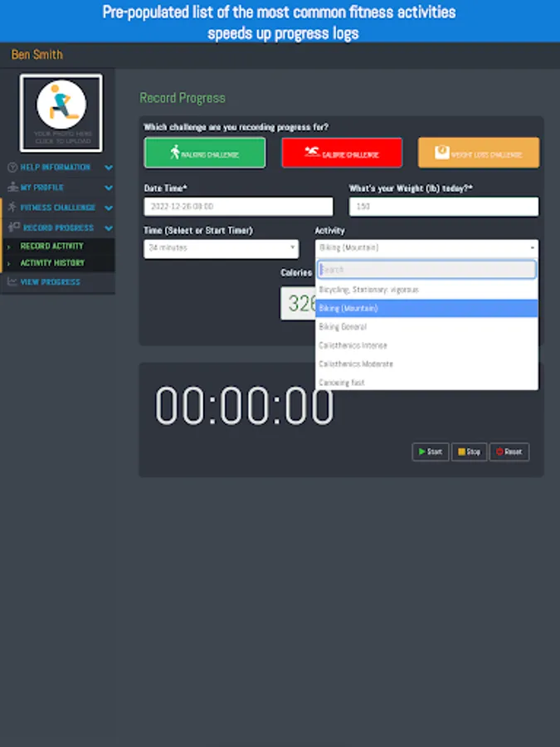560x747 pixels.
Task: Click the swimmer icon on Calorie Challenge
Action: tap(313, 152)
